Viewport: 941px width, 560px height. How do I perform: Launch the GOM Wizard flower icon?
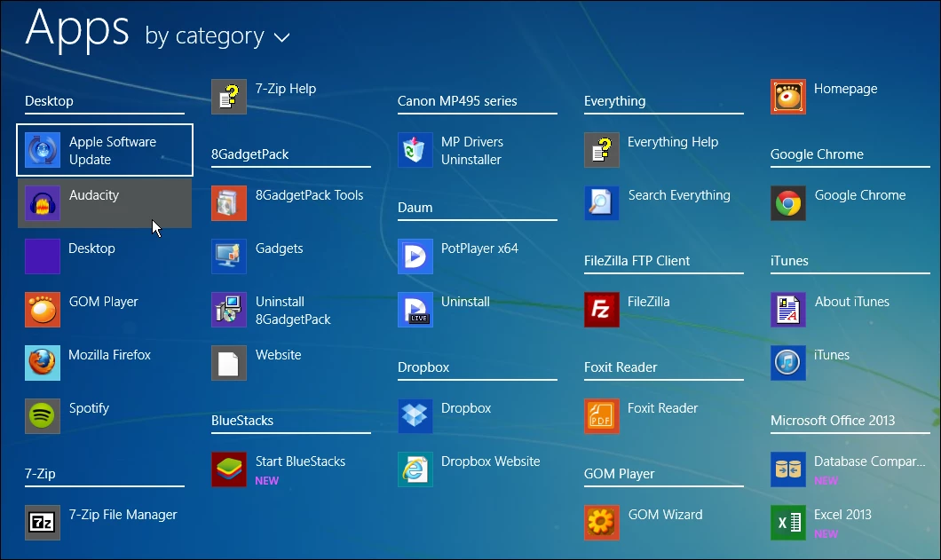pyautogui.click(x=602, y=523)
